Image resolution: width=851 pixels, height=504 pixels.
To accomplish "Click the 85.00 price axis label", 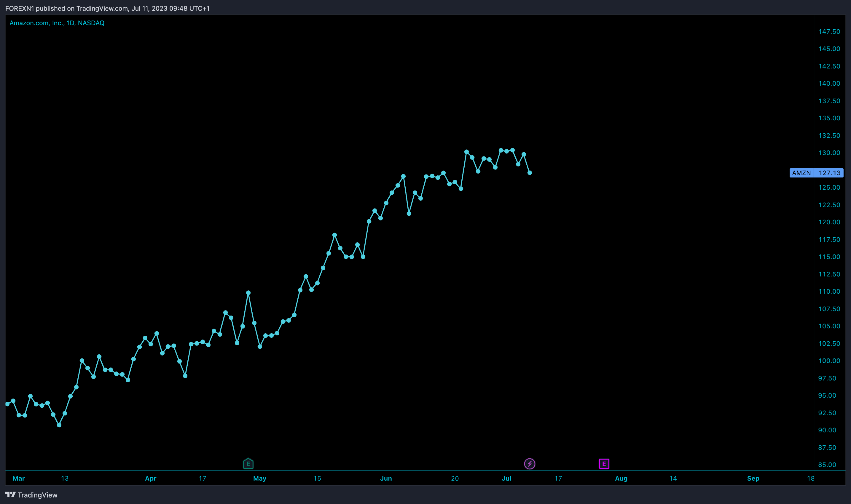I will coord(827,465).
